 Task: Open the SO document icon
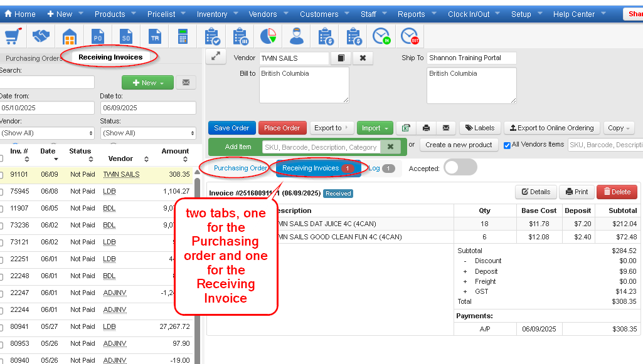coord(126,36)
